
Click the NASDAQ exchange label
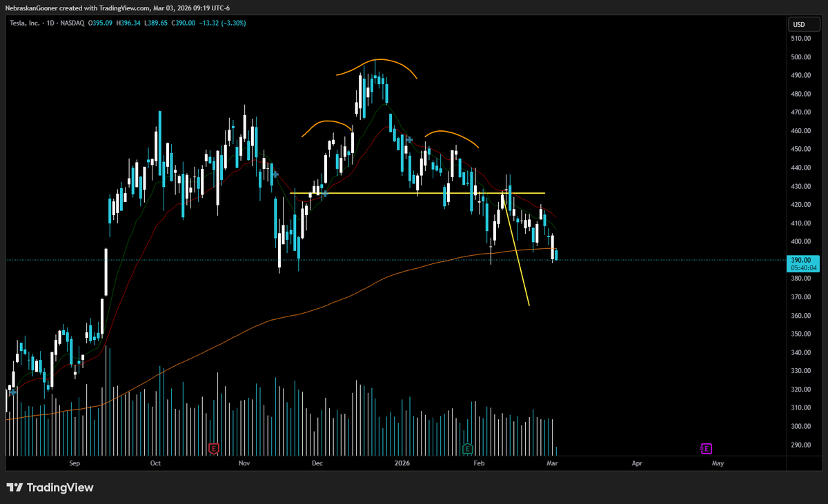[x=72, y=23]
